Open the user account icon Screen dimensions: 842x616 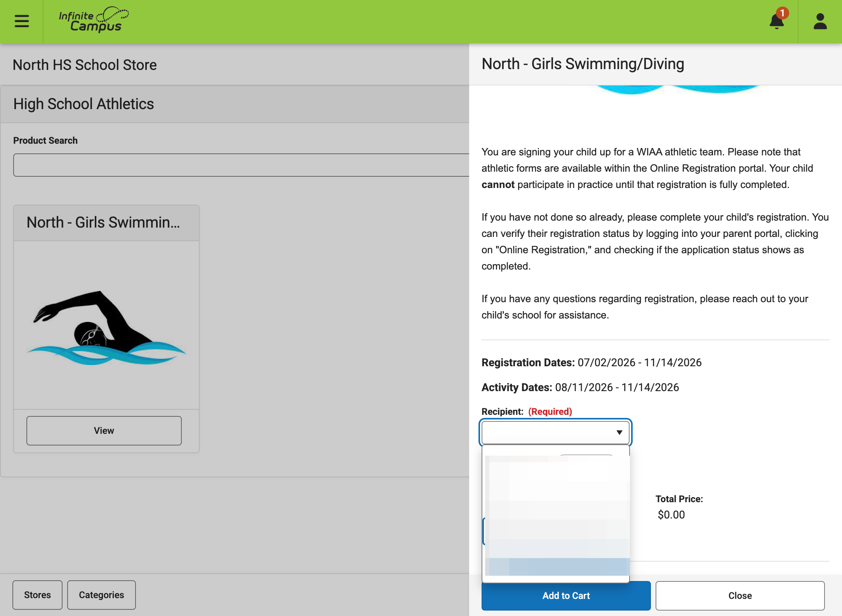click(820, 21)
